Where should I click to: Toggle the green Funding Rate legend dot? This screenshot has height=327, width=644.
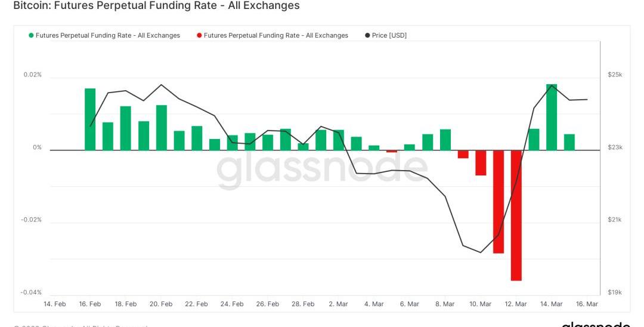[31, 36]
